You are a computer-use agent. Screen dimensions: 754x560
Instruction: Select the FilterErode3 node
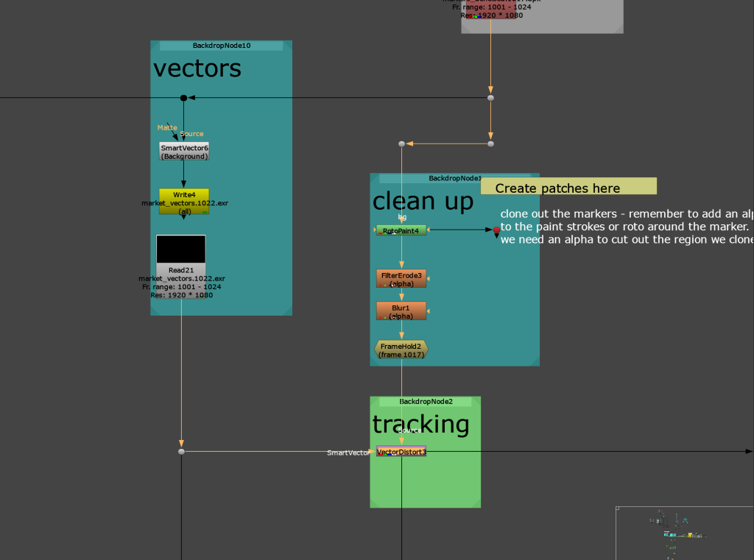(401, 279)
